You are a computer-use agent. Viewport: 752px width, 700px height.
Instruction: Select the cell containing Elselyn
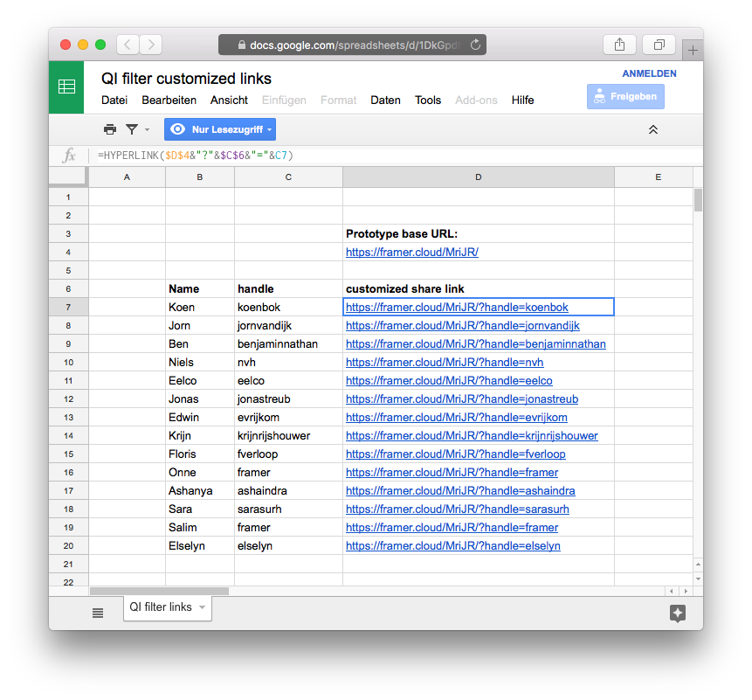[x=200, y=546]
